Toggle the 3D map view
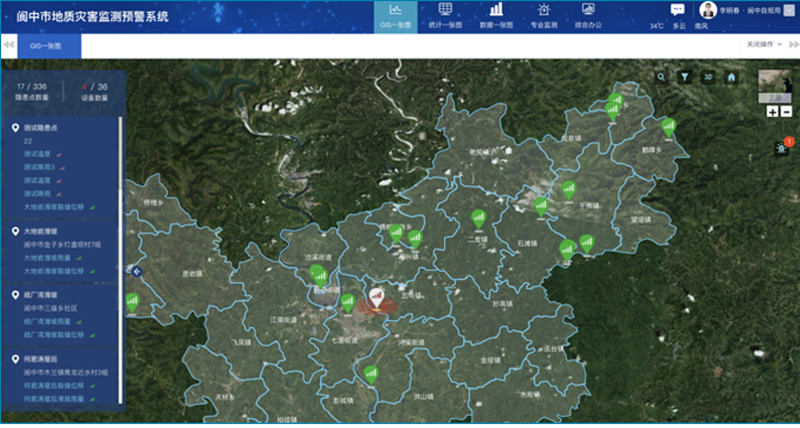The height and width of the screenshot is (428, 800). [708, 77]
